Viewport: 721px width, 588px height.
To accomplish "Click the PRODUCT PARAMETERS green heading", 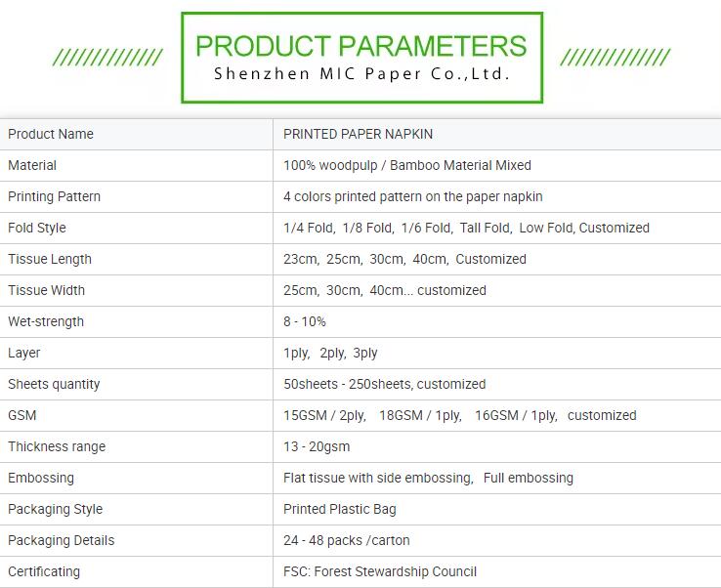I will point(360,46).
